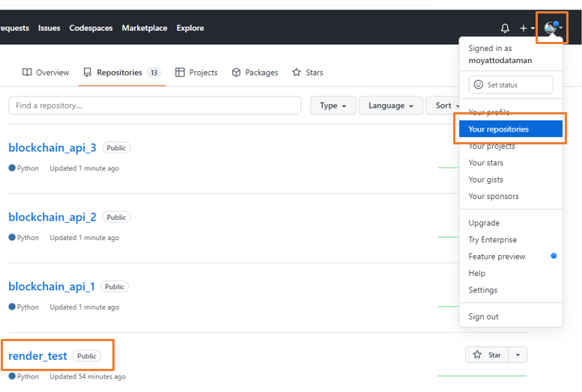Click Sign out in the user menu
The image size is (582, 392).
pyautogui.click(x=483, y=316)
